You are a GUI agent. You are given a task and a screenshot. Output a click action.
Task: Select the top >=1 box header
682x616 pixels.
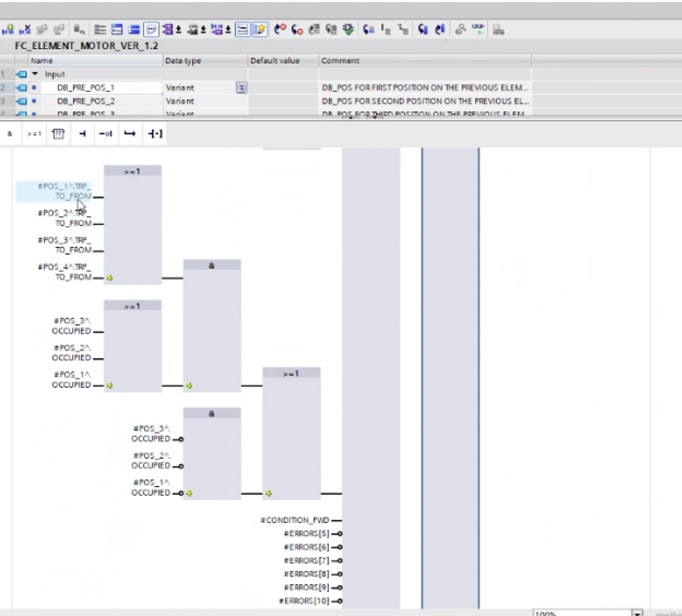(x=132, y=172)
